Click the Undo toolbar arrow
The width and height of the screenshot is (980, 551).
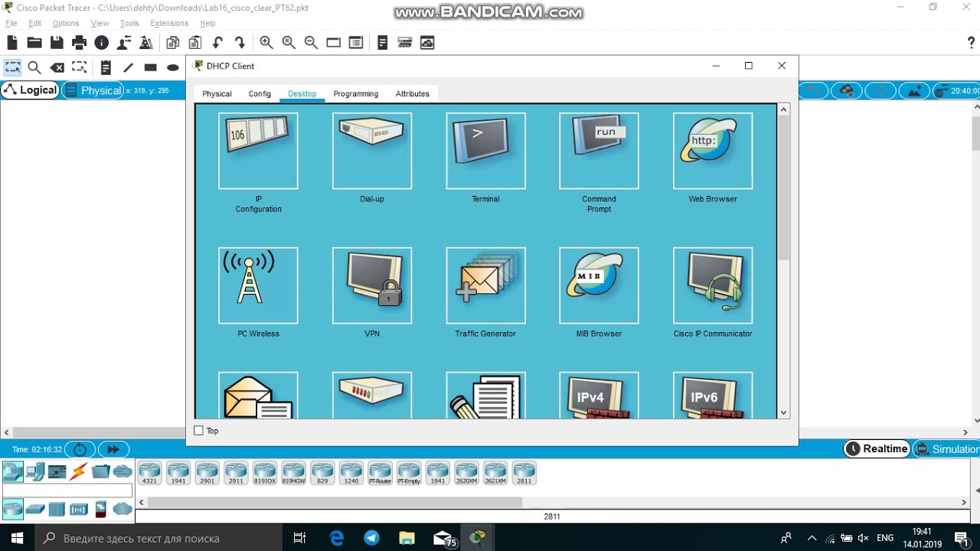click(218, 43)
